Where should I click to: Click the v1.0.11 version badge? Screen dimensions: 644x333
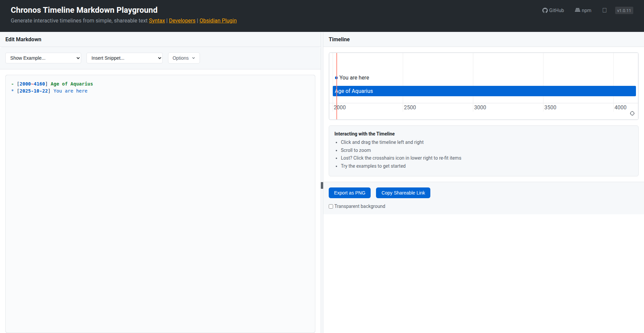pos(624,10)
